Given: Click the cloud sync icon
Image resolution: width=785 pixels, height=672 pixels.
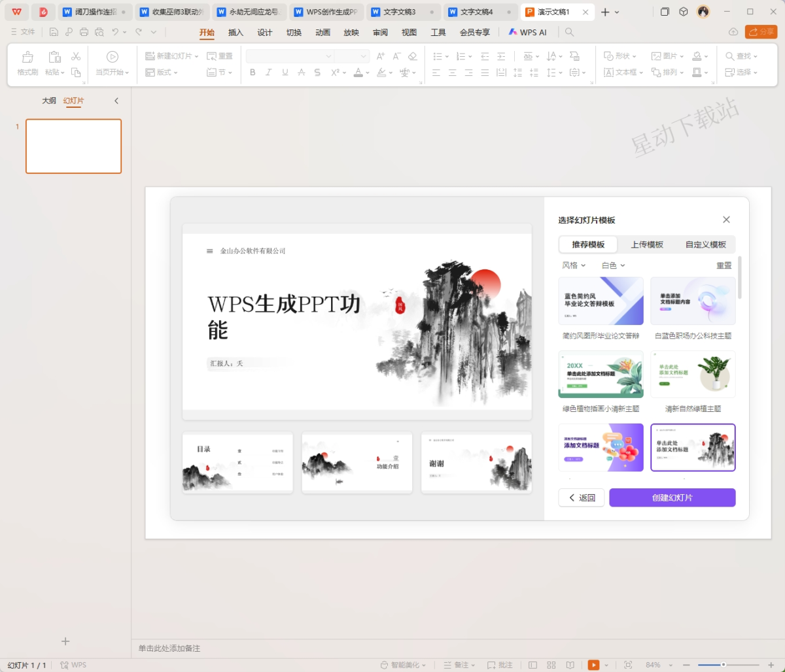Looking at the screenshot, I should 733,32.
